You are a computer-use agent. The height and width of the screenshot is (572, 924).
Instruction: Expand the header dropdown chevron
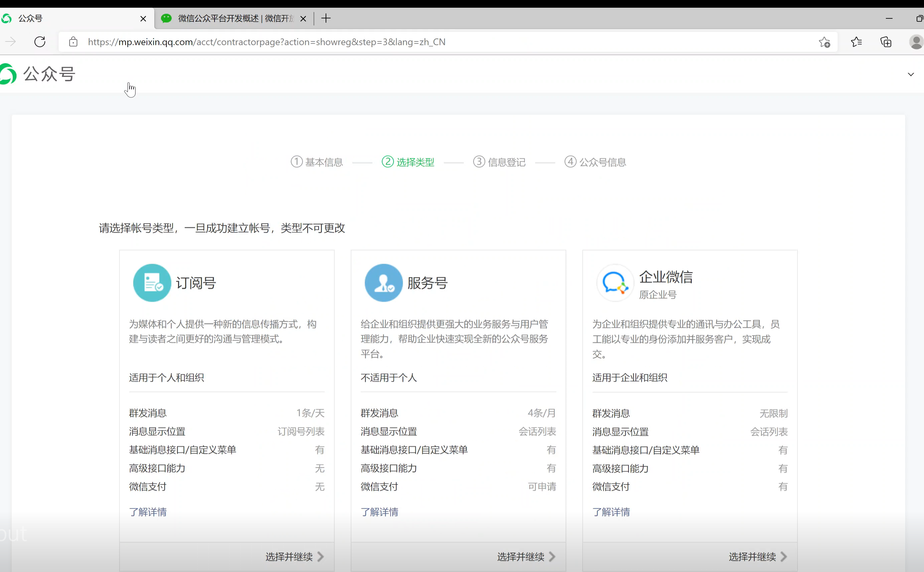tap(911, 74)
